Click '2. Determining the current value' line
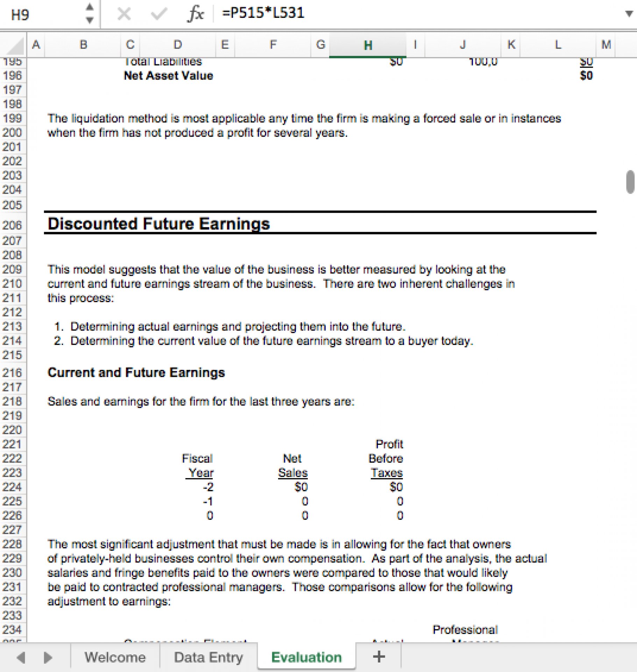Viewport: 637px width, 672px height. tap(263, 341)
